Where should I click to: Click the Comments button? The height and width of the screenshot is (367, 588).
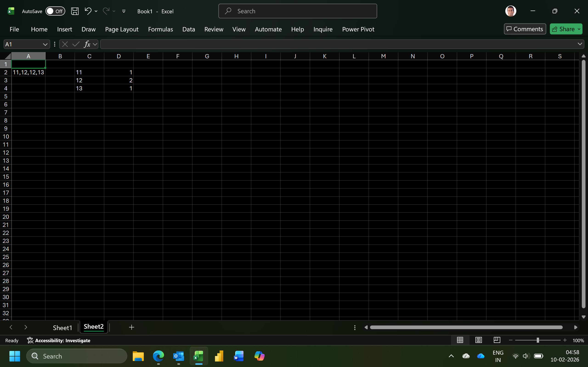(x=525, y=29)
